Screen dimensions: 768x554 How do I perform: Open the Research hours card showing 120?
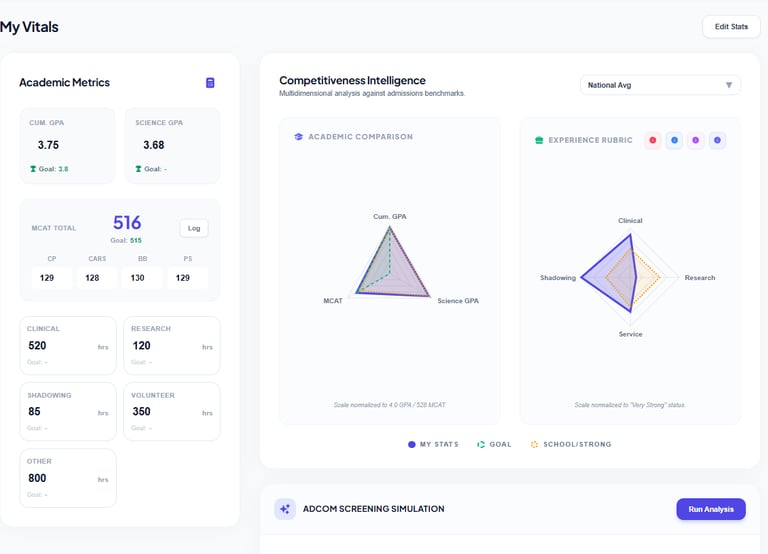coord(172,346)
